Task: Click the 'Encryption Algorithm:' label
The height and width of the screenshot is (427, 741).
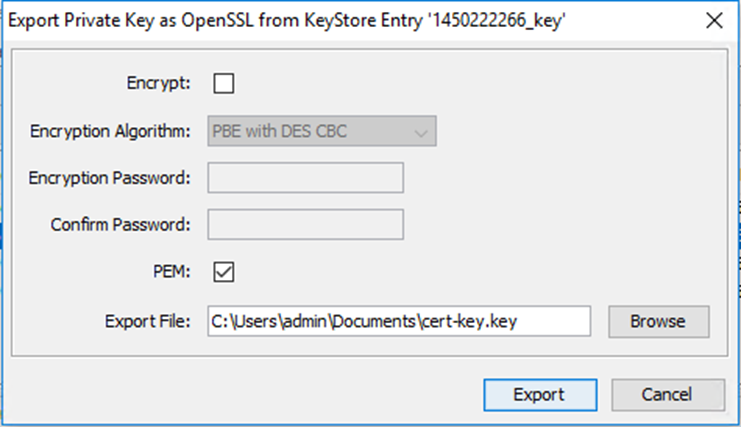Action: (110, 132)
